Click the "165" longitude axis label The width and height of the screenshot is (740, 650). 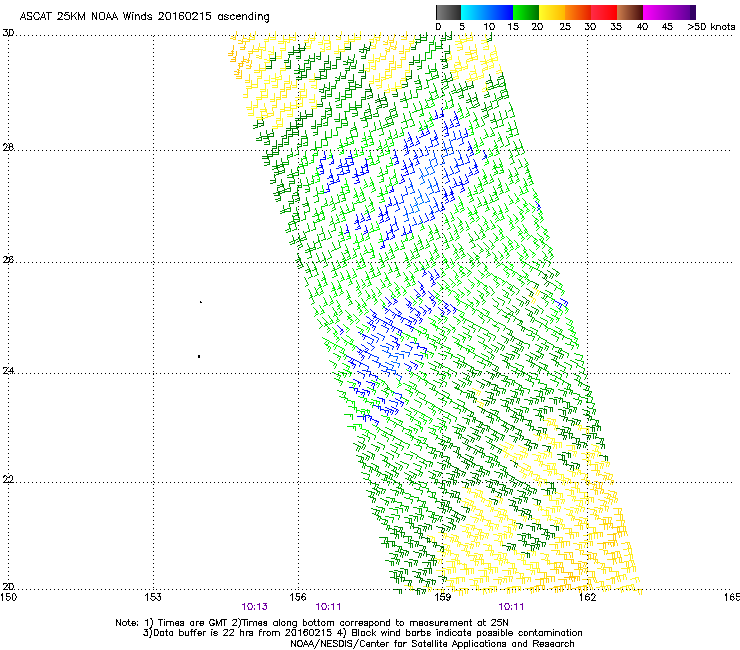point(732,597)
